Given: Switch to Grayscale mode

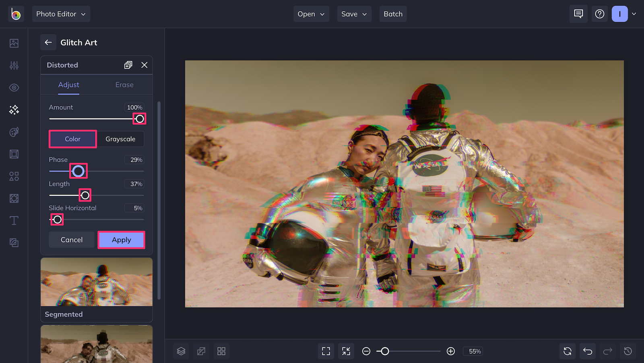Looking at the screenshot, I should point(120,139).
